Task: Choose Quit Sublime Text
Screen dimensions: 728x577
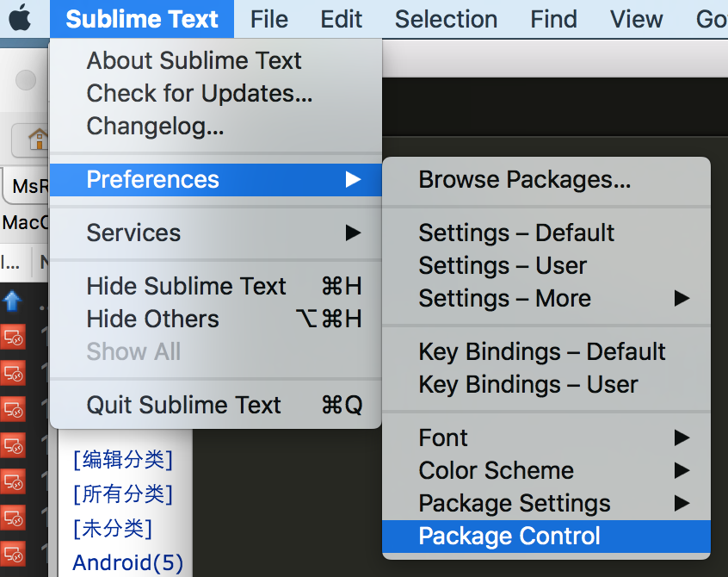Action: 215,405
